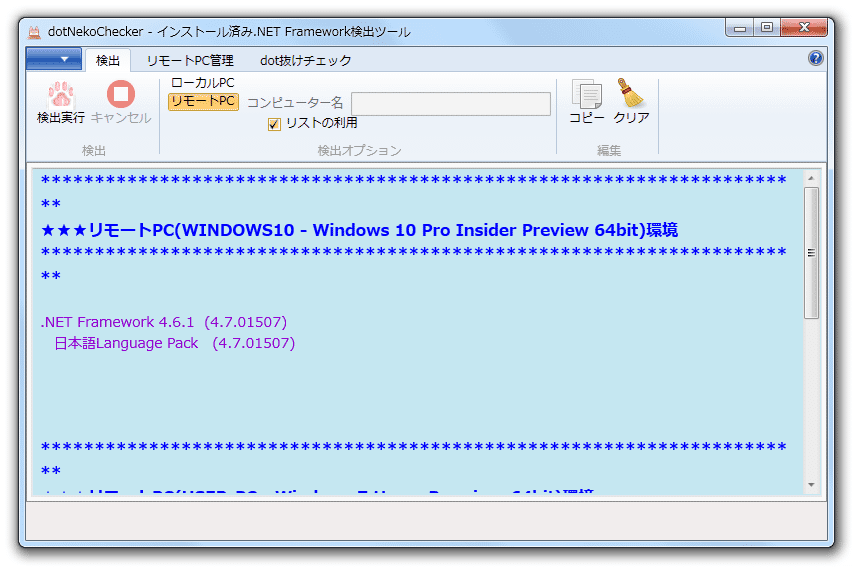Click the リモートPC(WINDOWS10 heading text
This screenshot has width=855, height=570.
pos(359,231)
